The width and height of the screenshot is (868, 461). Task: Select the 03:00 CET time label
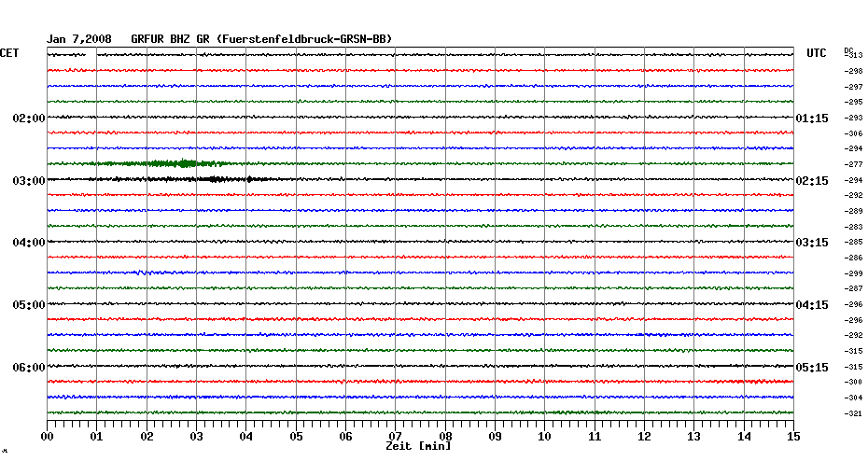(x=29, y=181)
